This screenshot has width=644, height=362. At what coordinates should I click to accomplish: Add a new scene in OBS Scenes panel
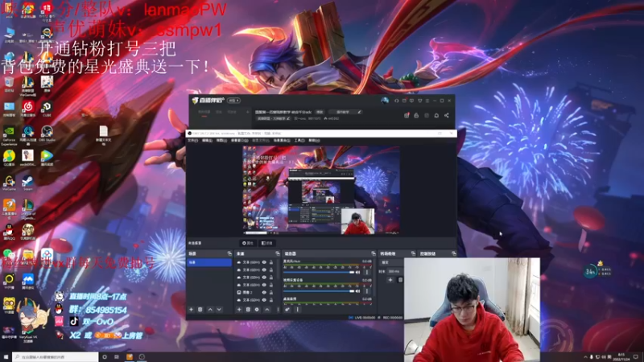[x=191, y=310]
